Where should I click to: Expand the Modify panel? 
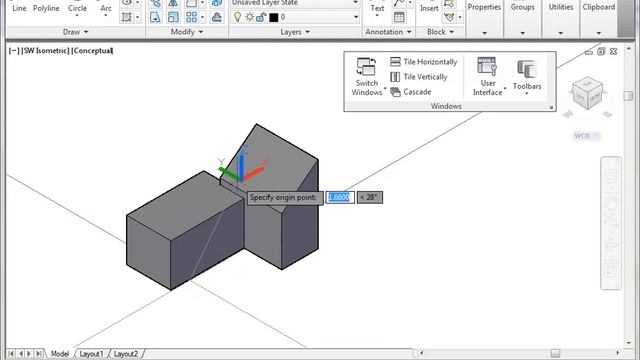point(187,32)
